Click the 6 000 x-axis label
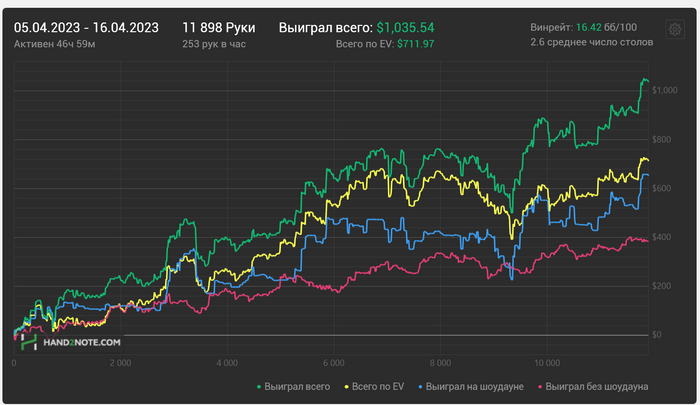The image size is (700, 405). (x=334, y=363)
